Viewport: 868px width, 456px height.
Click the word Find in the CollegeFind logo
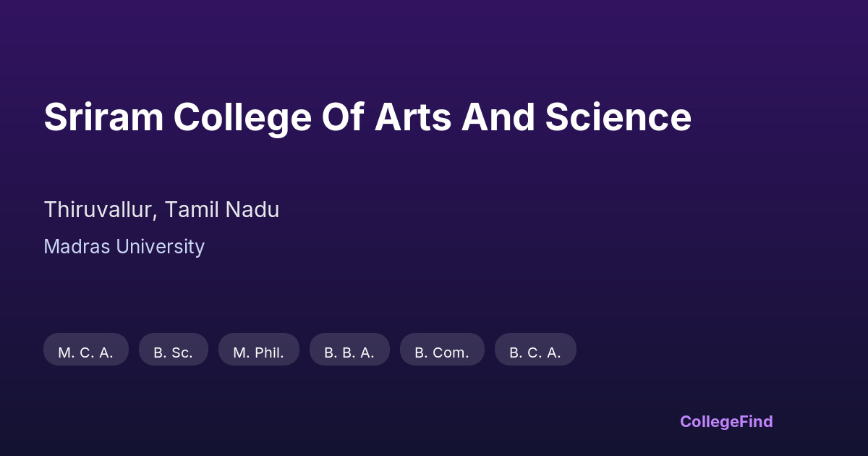pyautogui.click(x=756, y=421)
